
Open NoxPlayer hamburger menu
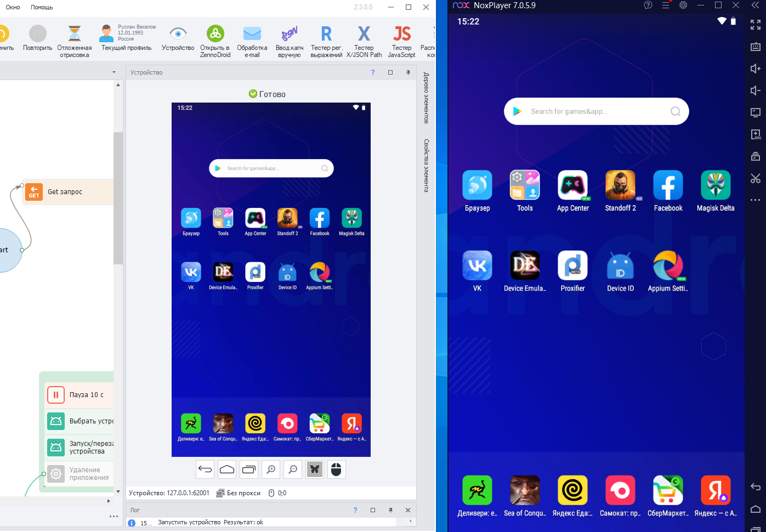pos(666,5)
